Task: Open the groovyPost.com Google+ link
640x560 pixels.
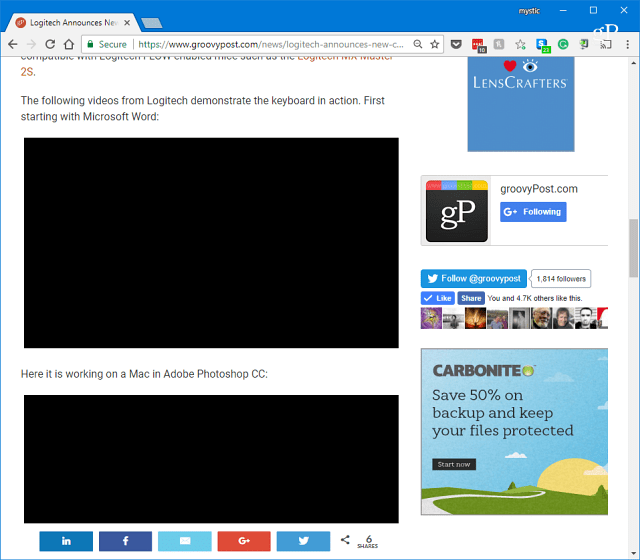Action: coord(539,189)
